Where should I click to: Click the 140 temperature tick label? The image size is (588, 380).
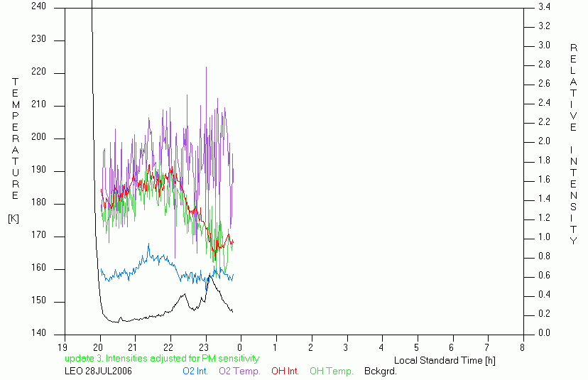click(x=38, y=332)
